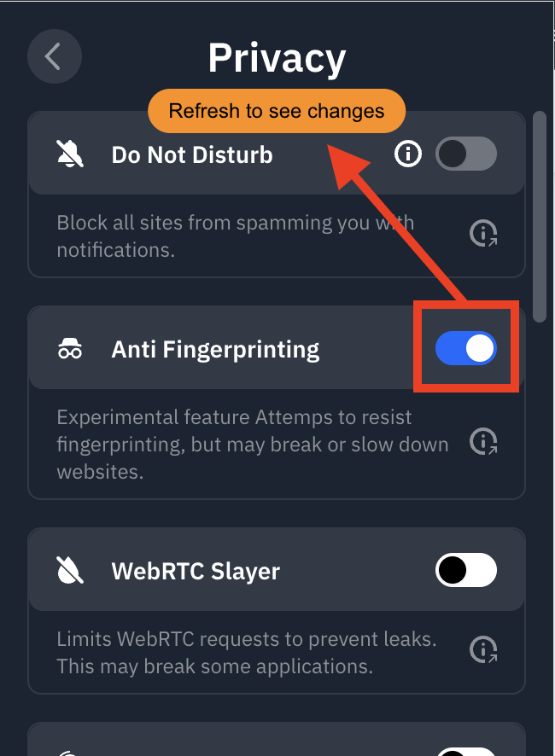Enable the Do Not Disturb toggle
555x756 pixels.
point(465,154)
